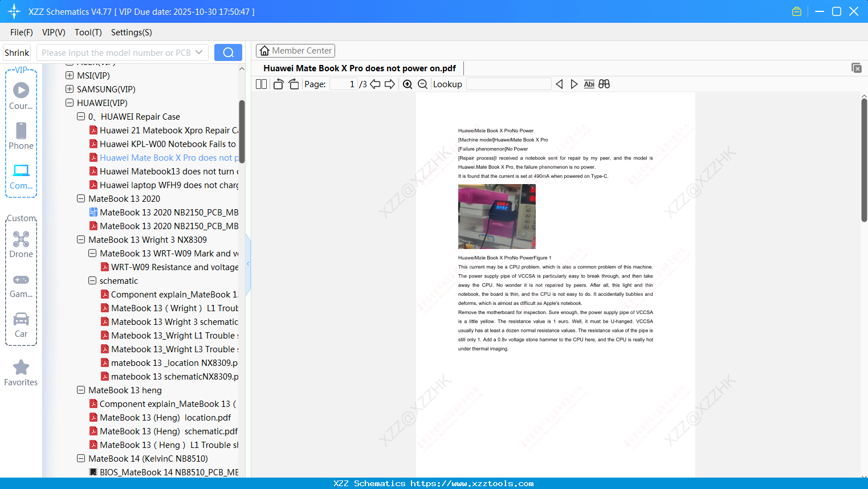
Task: Click the yellow toolbox icon in title bar
Action: (797, 11)
